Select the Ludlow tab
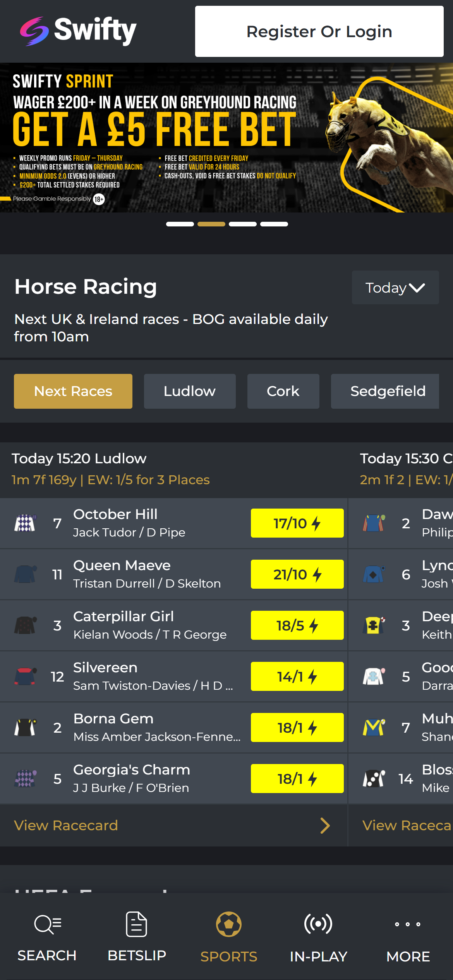 point(190,391)
